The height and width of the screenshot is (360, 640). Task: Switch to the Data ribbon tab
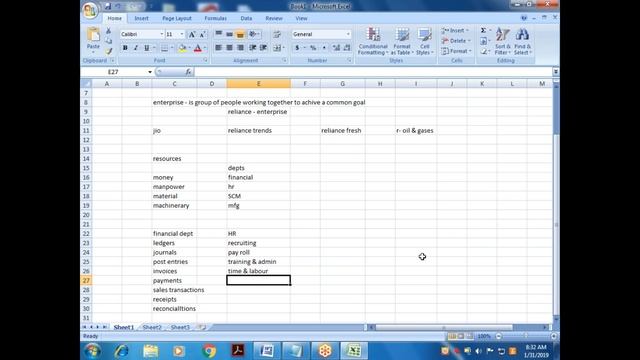246,18
